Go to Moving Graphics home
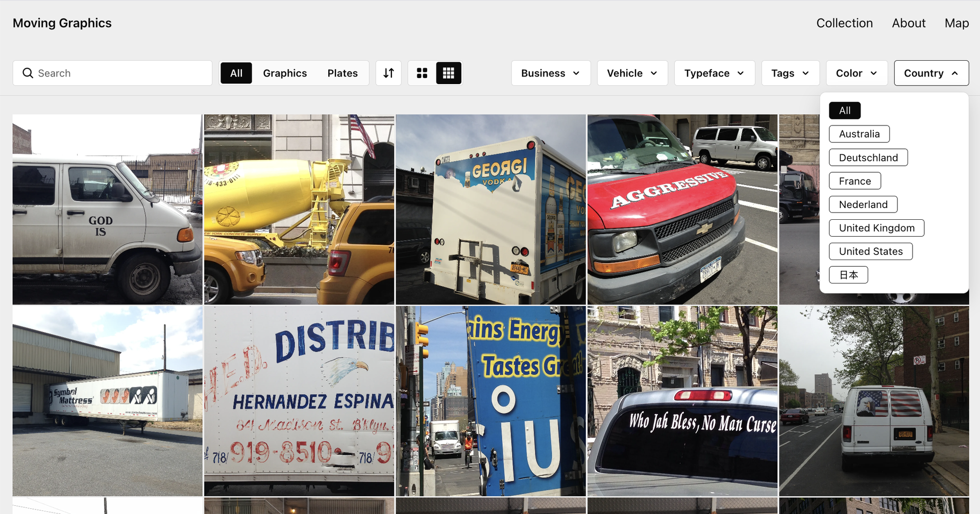 pos(62,23)
